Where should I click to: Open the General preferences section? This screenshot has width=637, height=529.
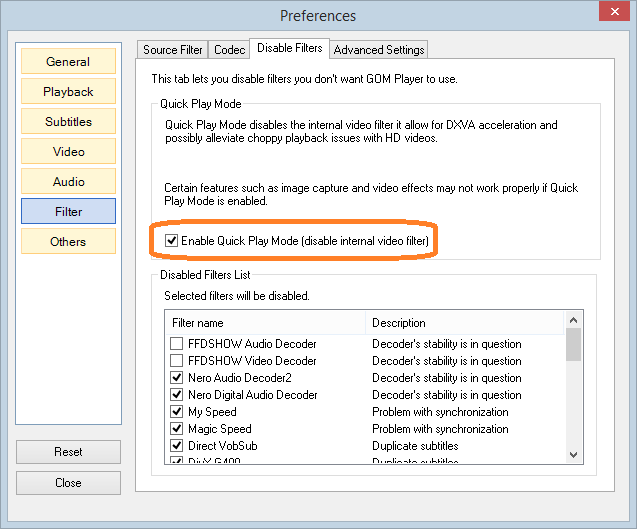click(68, 61)
